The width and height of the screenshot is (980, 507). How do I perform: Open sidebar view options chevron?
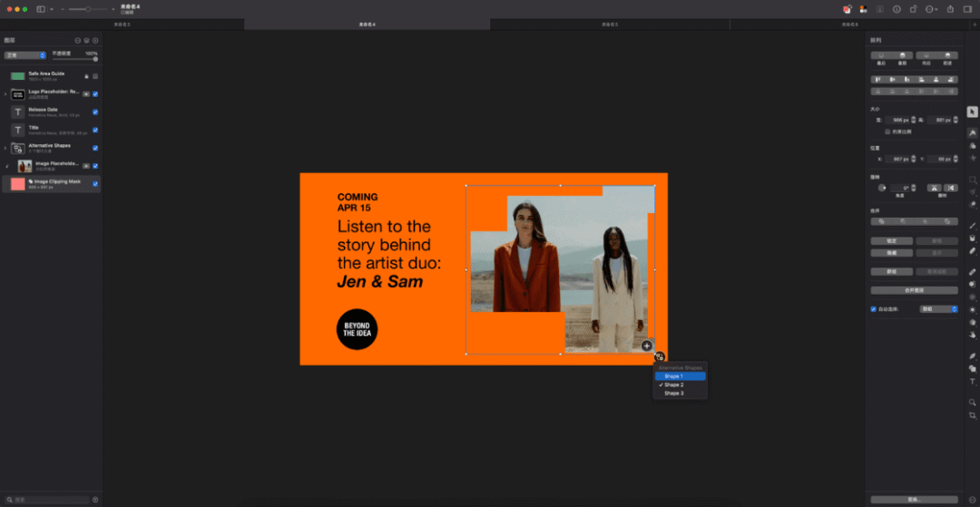(x=51, y=9)
